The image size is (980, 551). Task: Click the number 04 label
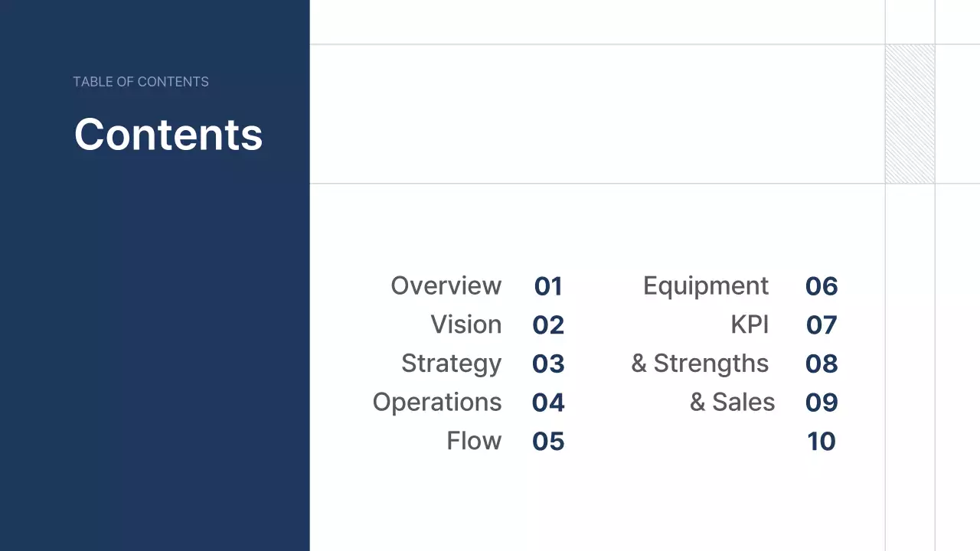548,403
